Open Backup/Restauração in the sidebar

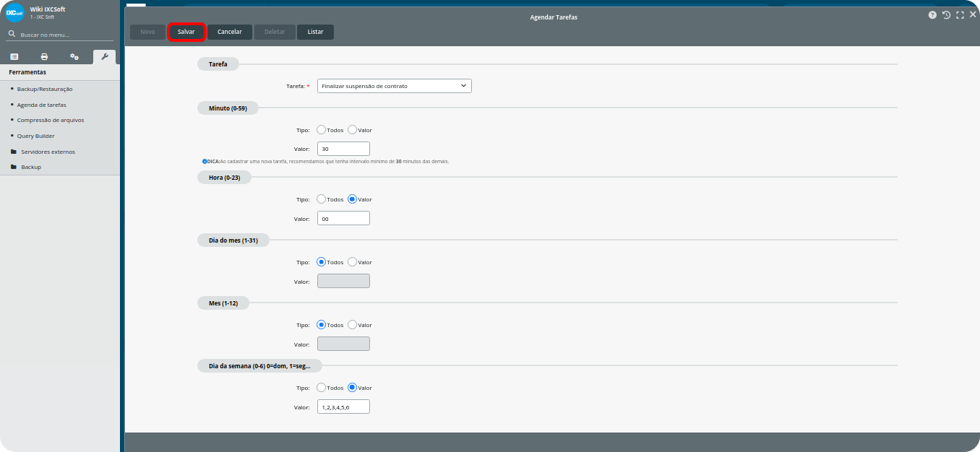(45, 89)
